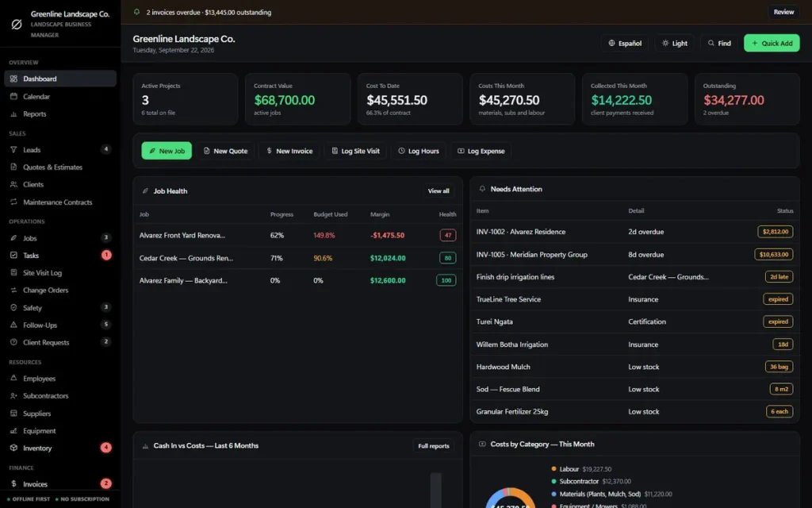
Task: Click the Job Health leaf icon
Action: pos(146,190)
